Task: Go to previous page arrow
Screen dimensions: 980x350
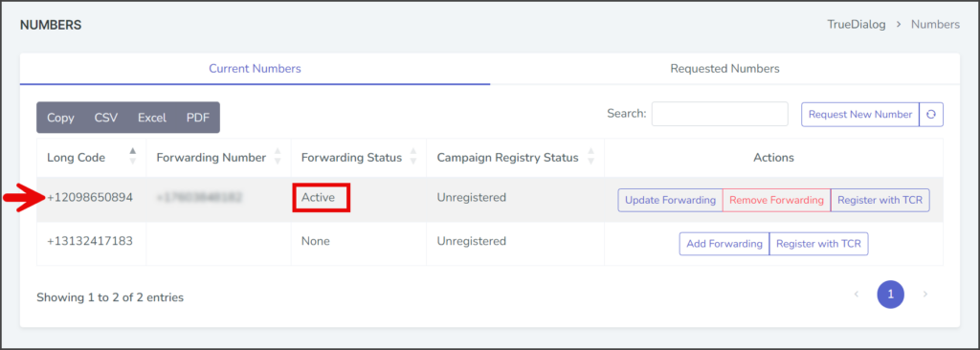Action: (x=857, y=294)
